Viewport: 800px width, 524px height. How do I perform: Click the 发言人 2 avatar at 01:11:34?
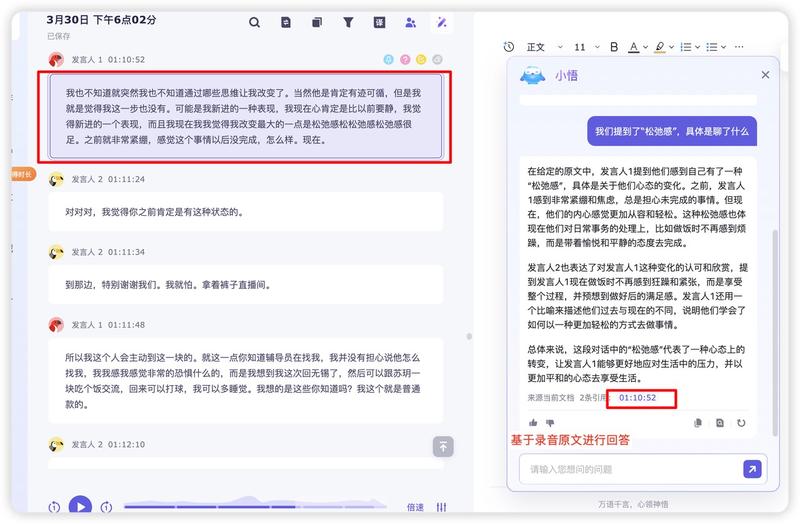pos(56,252)
